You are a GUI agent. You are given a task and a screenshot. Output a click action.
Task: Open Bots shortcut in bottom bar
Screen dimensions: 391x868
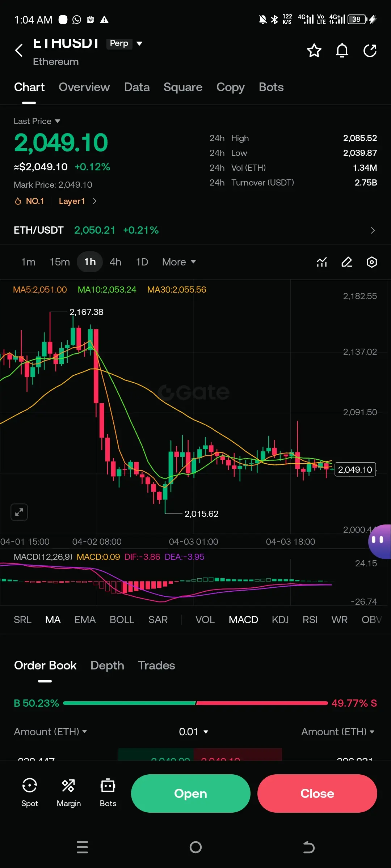pyautogui.click(x=108, y=793)
